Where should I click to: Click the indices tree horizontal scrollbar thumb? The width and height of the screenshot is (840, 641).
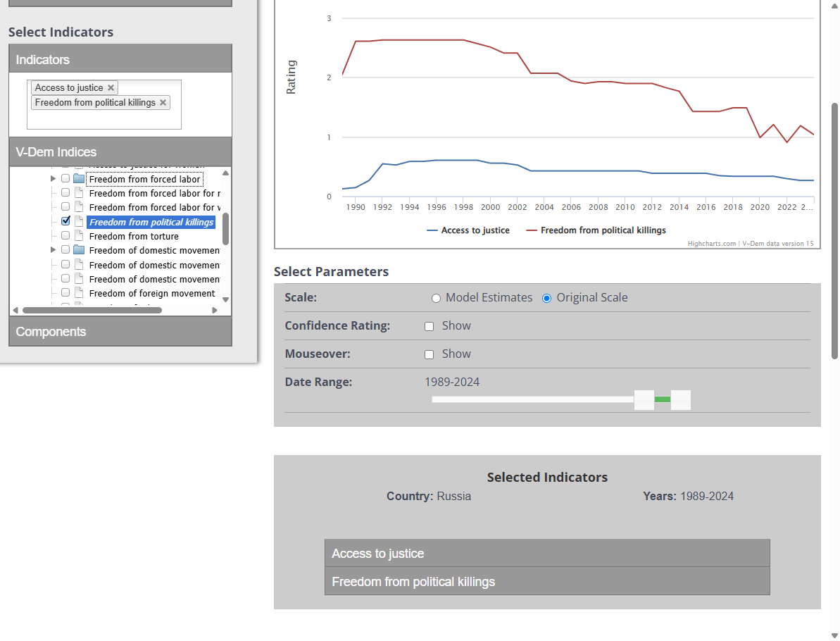coord(92,311)
